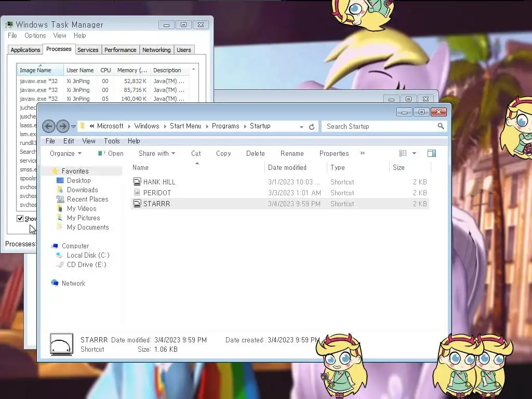532x399 pixels.
Task: Expand the address bar history dropdown
Action: [301, 127]
